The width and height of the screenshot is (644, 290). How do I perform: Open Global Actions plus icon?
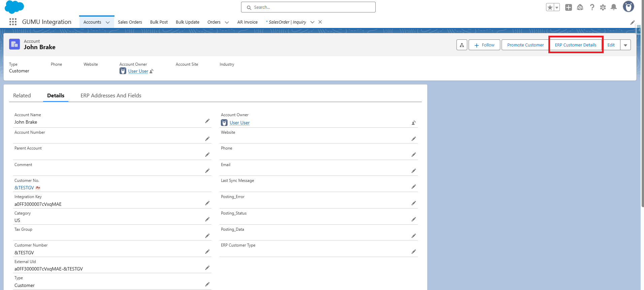coord(569,7)
